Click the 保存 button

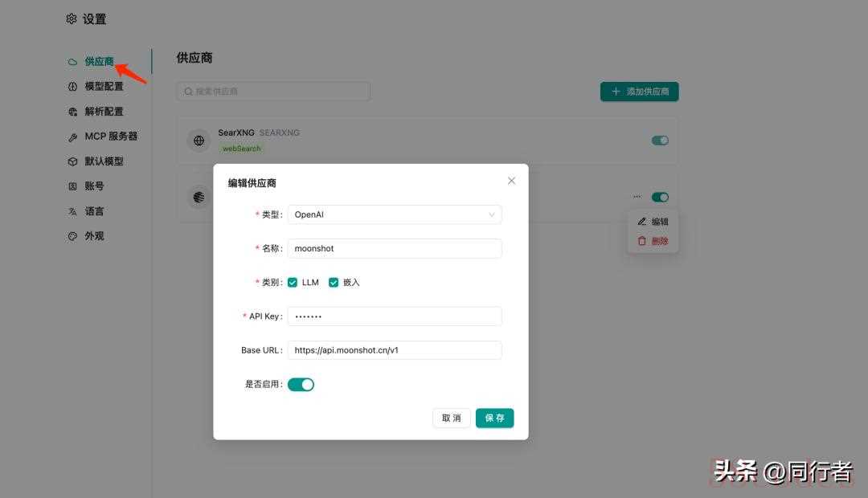coord(495,418)
